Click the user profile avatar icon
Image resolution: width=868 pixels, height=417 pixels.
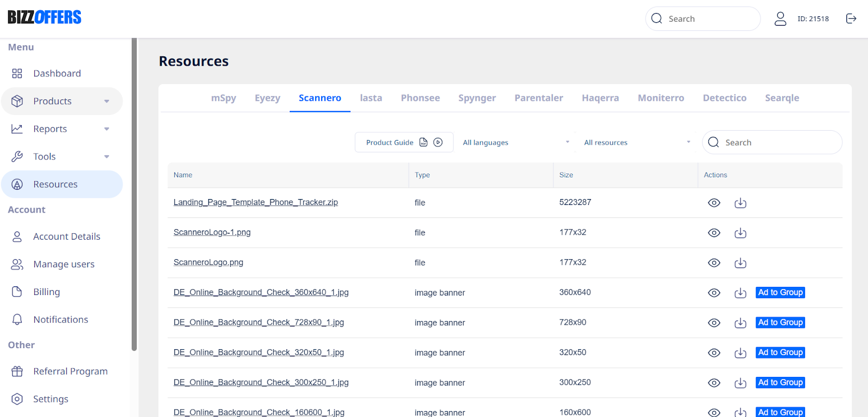(780, 19)
